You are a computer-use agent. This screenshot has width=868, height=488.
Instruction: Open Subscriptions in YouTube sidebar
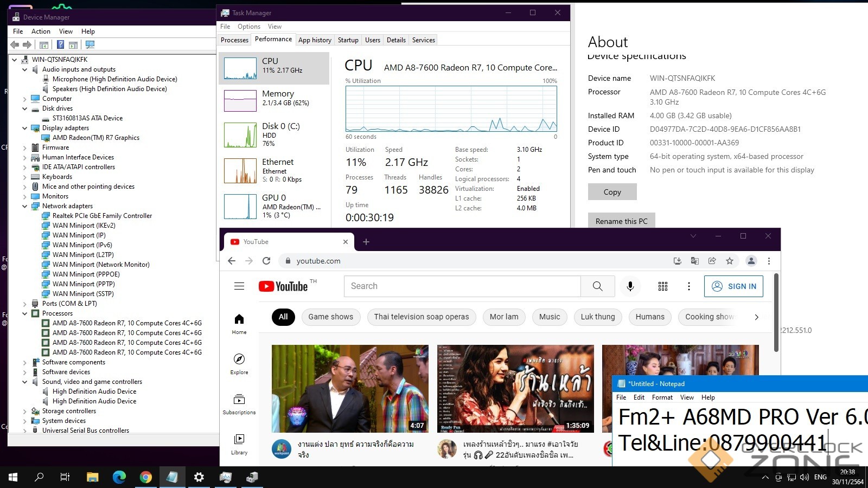tap(239, 404)
